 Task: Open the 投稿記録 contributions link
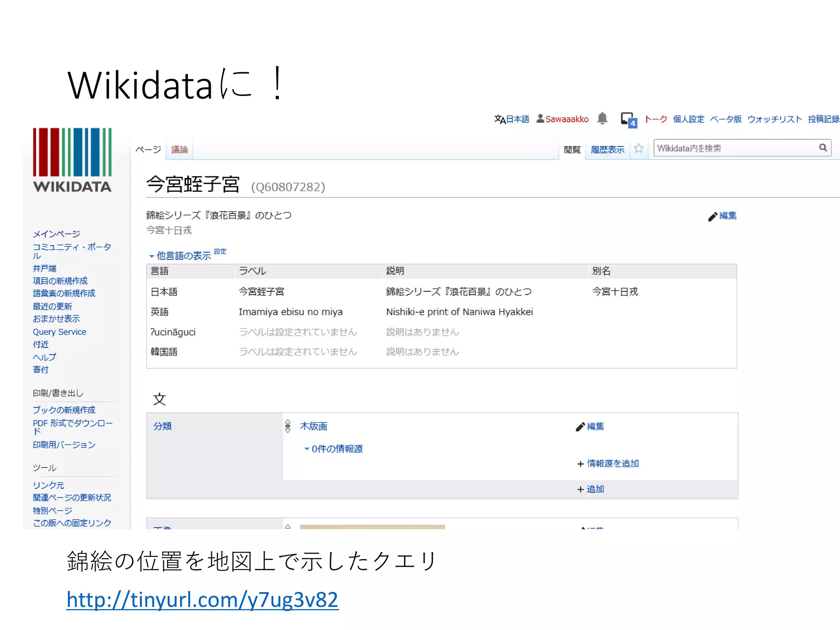coord(824,119)
